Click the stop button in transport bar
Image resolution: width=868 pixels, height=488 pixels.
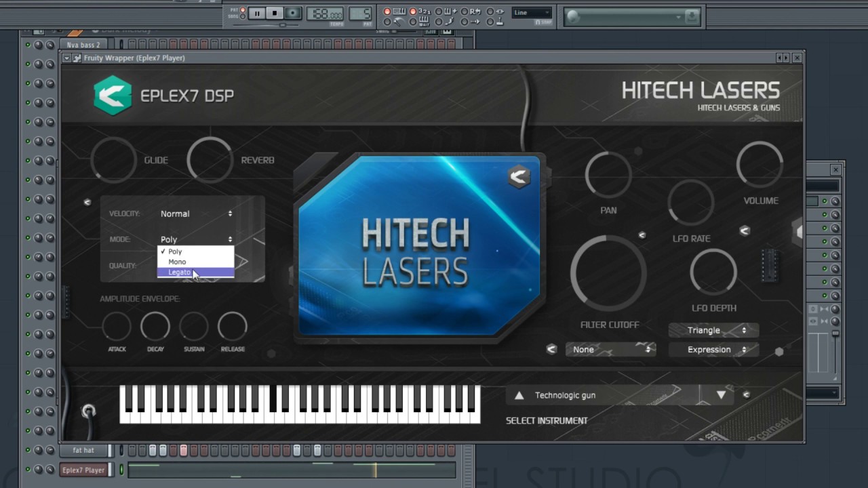point(275,13)
